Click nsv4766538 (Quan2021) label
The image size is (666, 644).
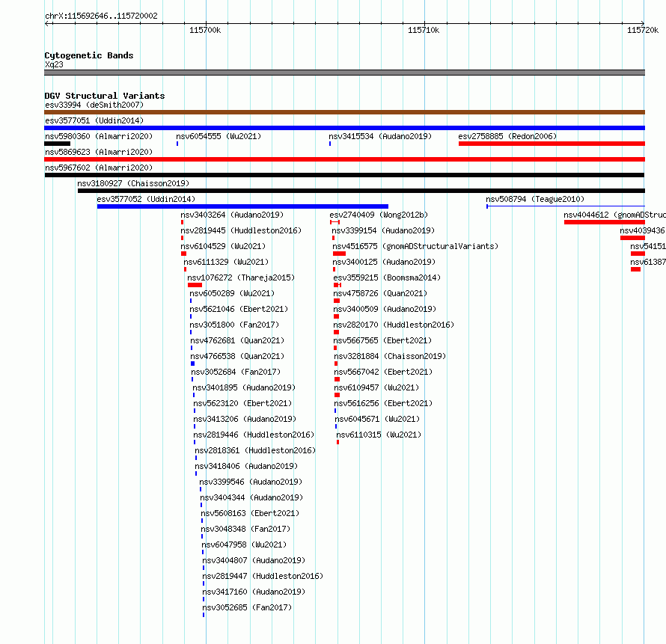pyautogui.click(x=237, y=356)
